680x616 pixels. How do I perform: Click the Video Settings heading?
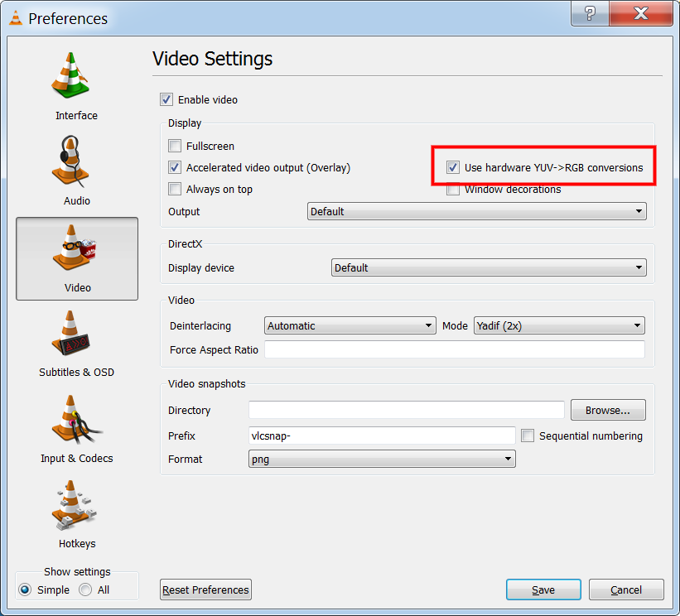tap(213, 59)
